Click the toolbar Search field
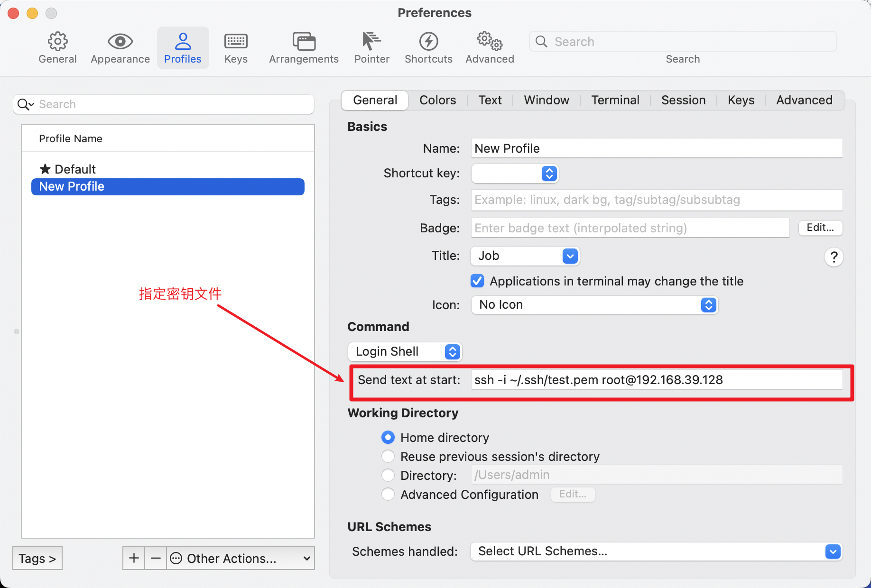 [683, 42]
